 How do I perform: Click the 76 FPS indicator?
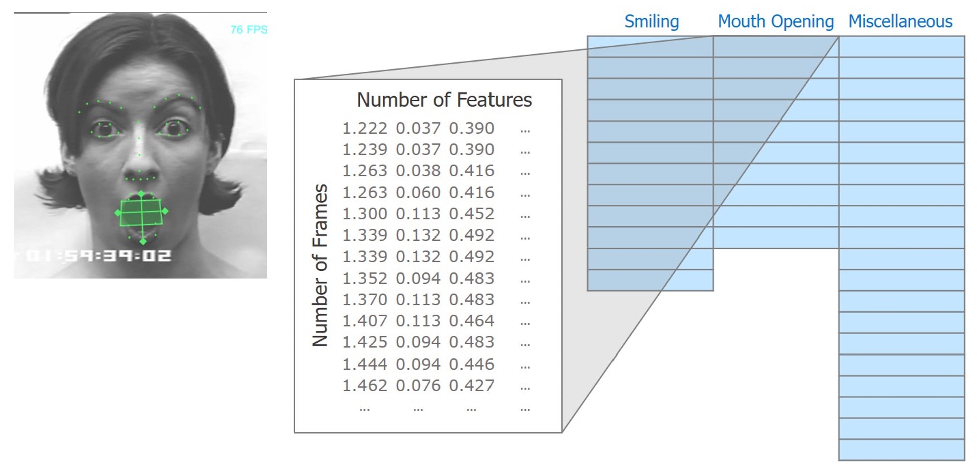coord(249,30)
